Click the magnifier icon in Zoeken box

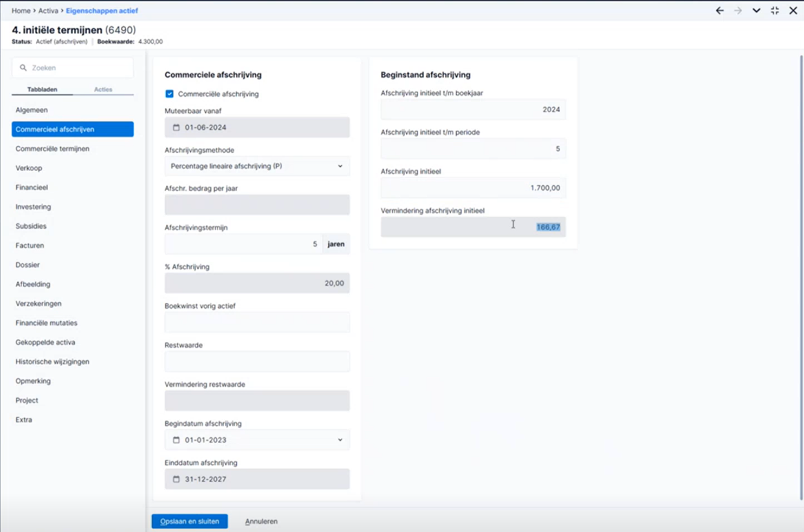coord(23,68)
